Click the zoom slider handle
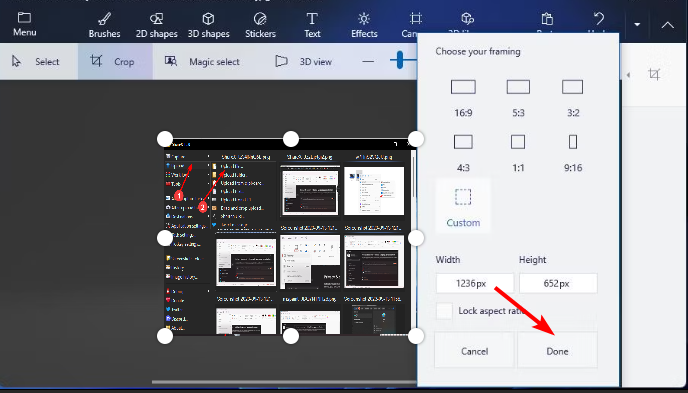 click(399, 60)
